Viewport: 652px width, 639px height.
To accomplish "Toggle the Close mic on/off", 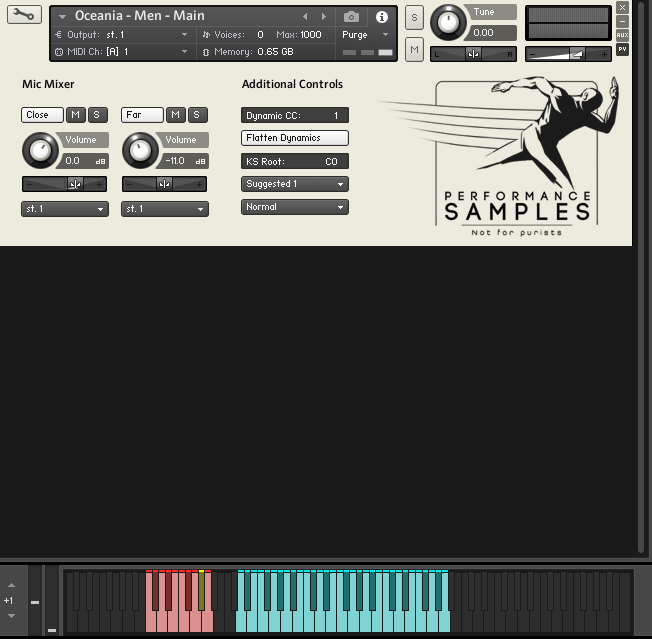I will click(42, 115).
